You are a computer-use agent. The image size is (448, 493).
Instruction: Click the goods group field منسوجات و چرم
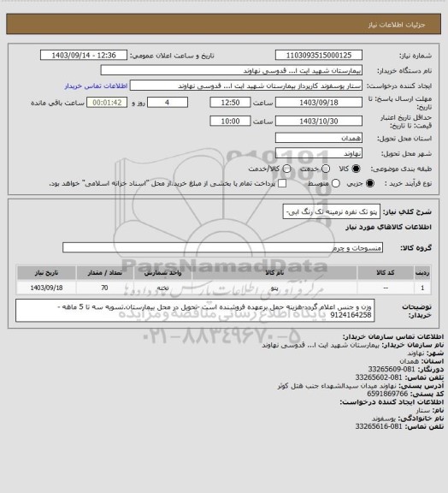(222, 247)
